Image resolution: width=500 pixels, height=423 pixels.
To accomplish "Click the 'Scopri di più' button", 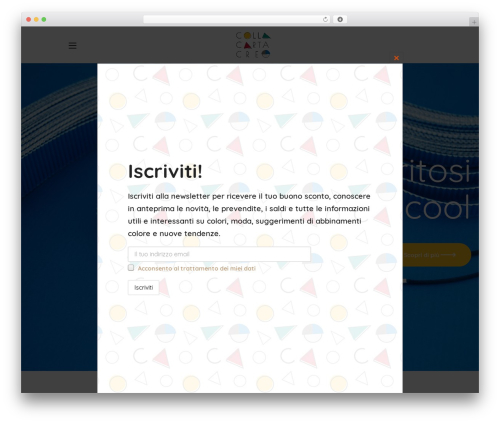I will (x=437, y=255).
